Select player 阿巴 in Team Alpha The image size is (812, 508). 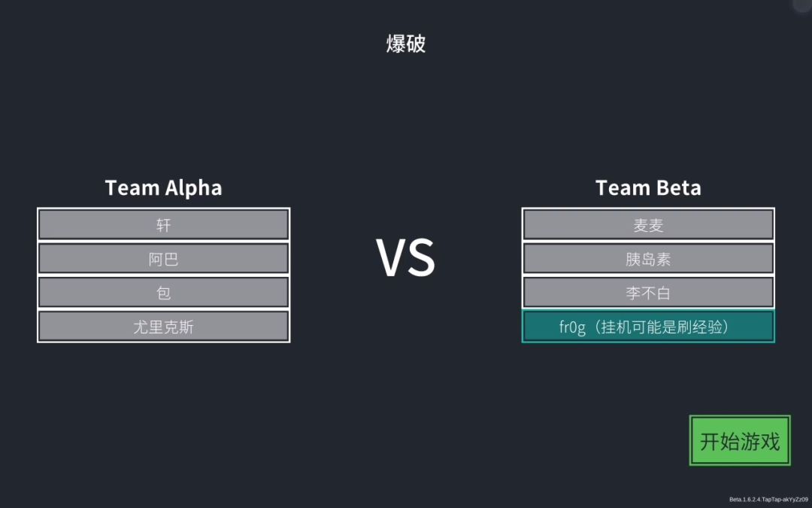click(164, 258)
